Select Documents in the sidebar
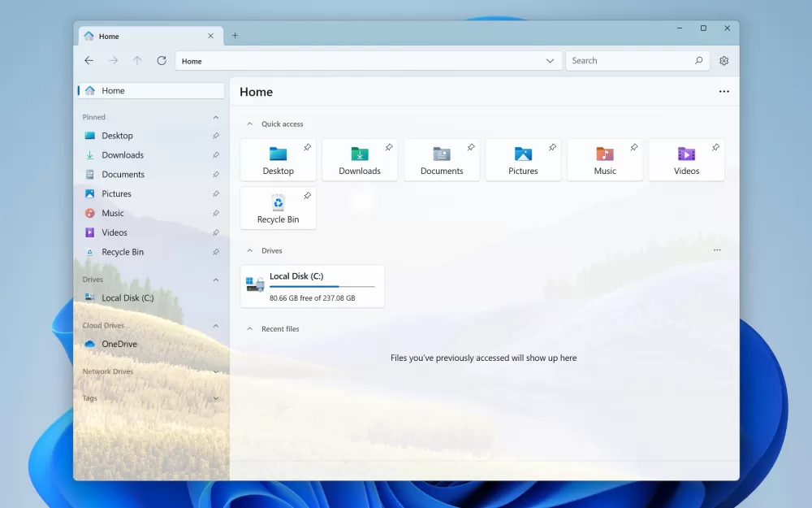 click(151, 175)
